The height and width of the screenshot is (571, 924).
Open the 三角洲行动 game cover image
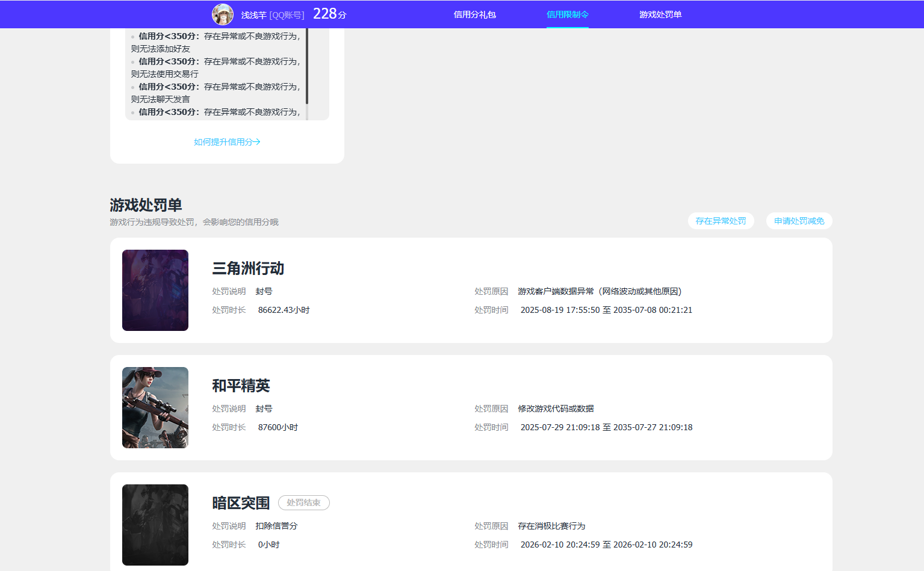click(x=155, y=290)
